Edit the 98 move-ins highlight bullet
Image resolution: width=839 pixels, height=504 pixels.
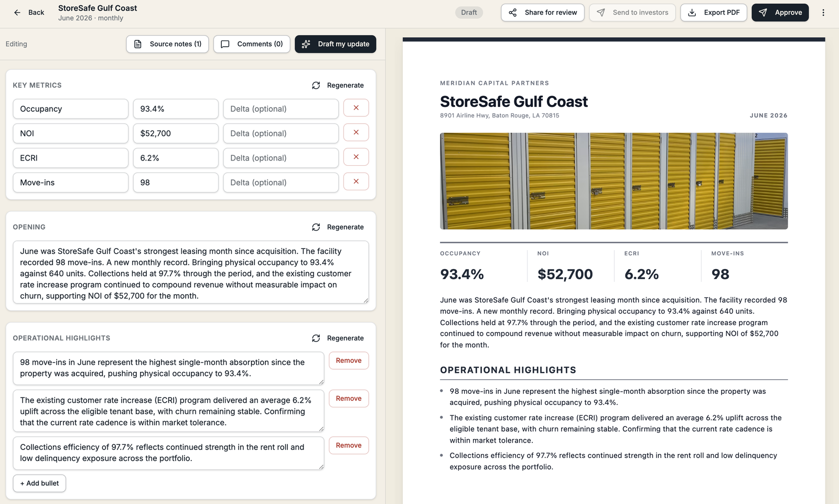tap(168, 368)
